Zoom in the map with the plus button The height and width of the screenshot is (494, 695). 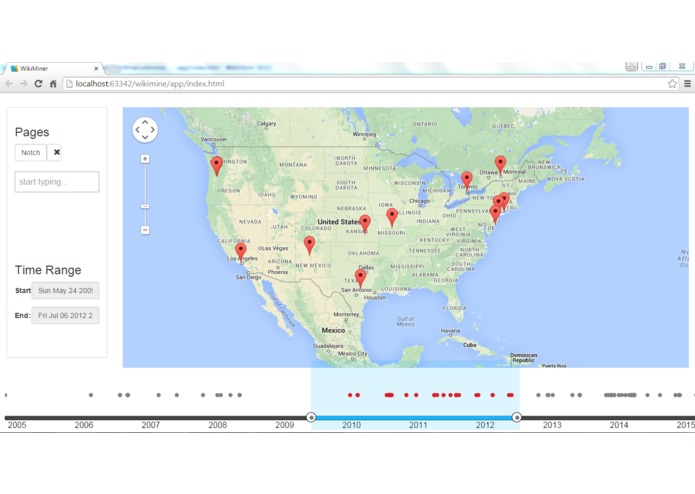tap(145, 159)
